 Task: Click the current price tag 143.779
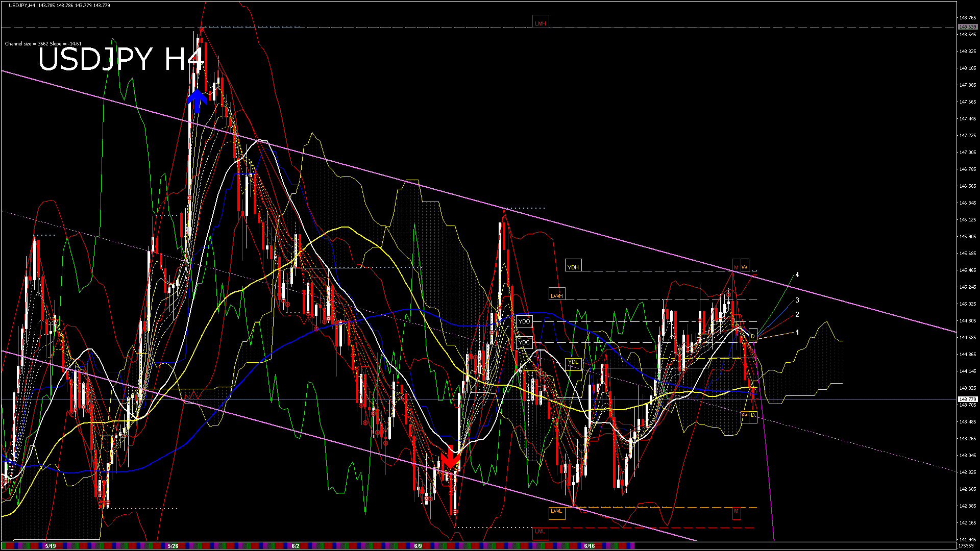click(x=967, y=399)
